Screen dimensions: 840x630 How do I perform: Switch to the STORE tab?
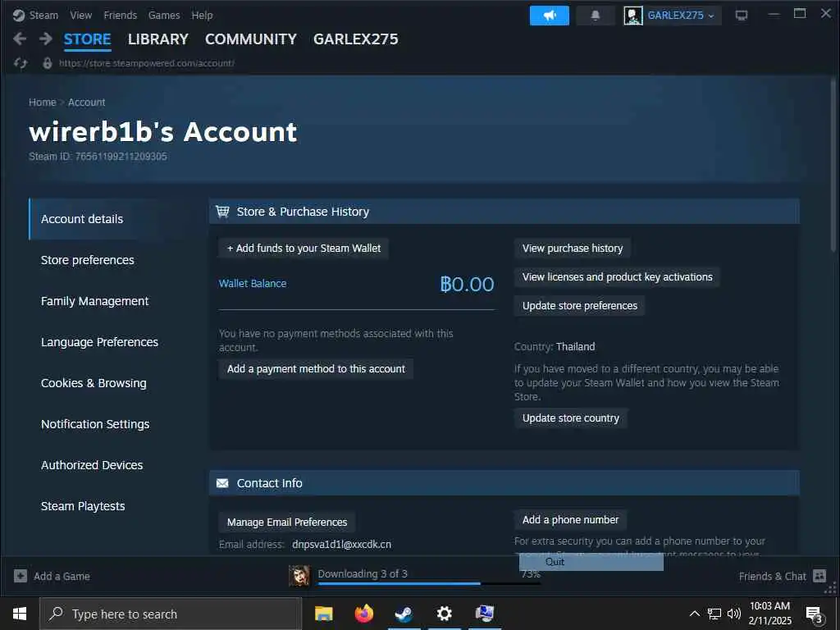point(87,39)
